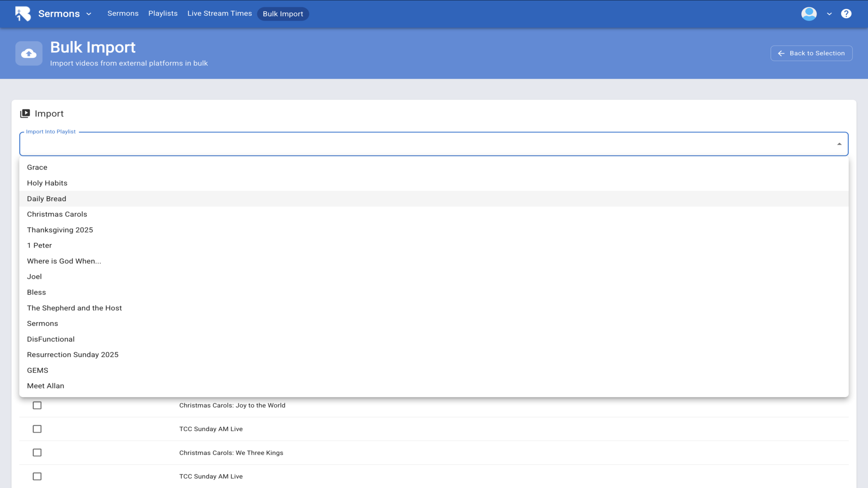Open the Live Stream Times tab

pos(219,14)
